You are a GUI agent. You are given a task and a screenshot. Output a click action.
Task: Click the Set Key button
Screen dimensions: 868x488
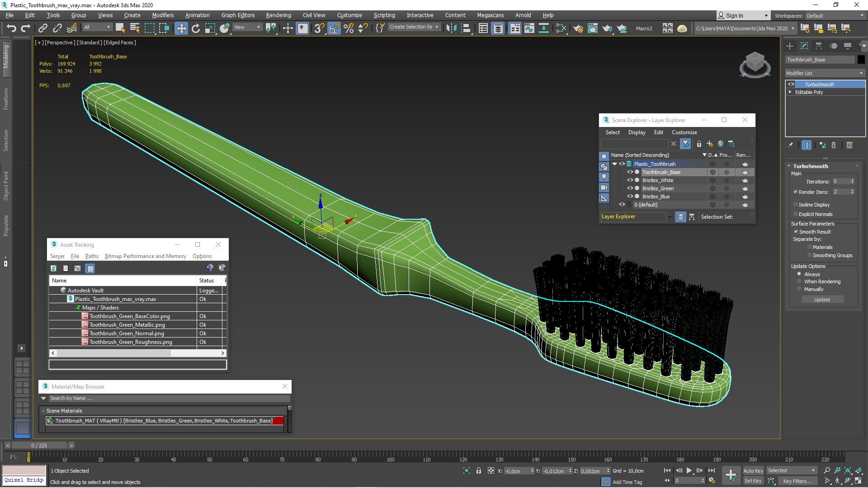click(753, 481)
